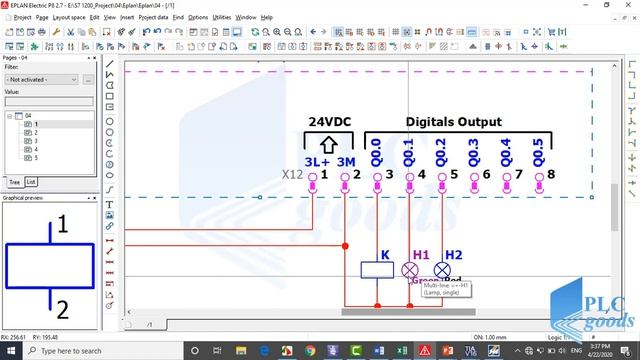Zoom in on the schematic

click(277, 32)
